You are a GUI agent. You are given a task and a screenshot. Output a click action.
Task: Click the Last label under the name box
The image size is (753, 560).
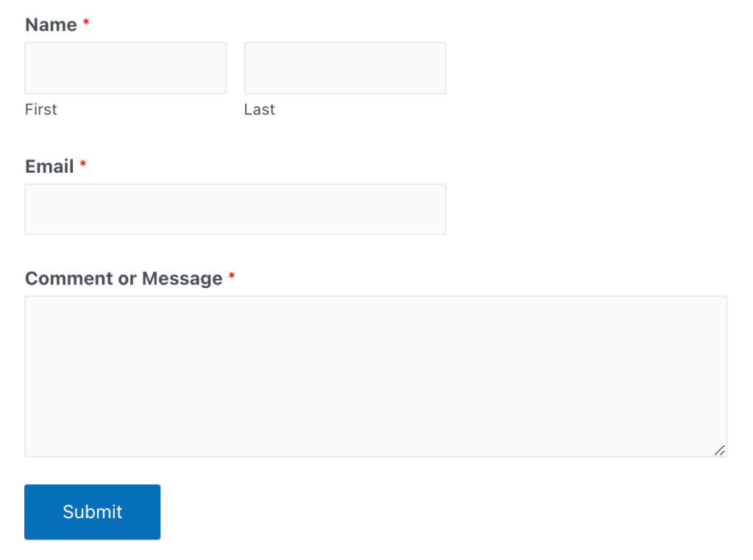pyautogui.click(x=259, y=110)
